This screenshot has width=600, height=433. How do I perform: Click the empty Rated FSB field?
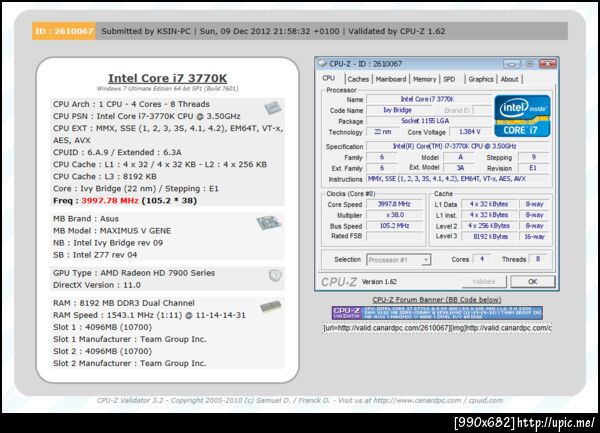point(394,236)
